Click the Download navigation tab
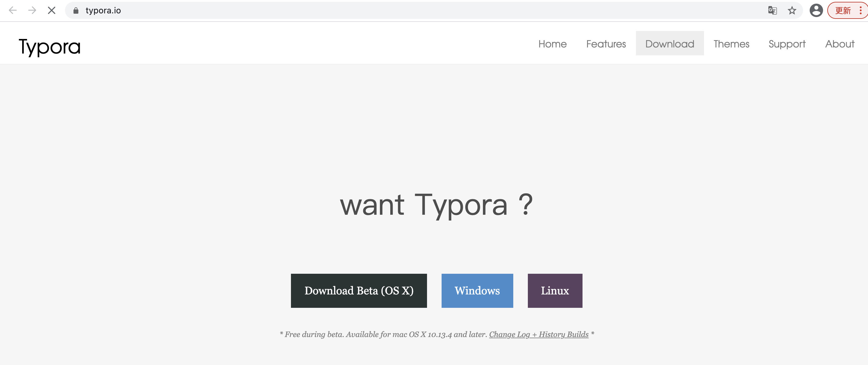868x365 pixels. pos(670,43)
